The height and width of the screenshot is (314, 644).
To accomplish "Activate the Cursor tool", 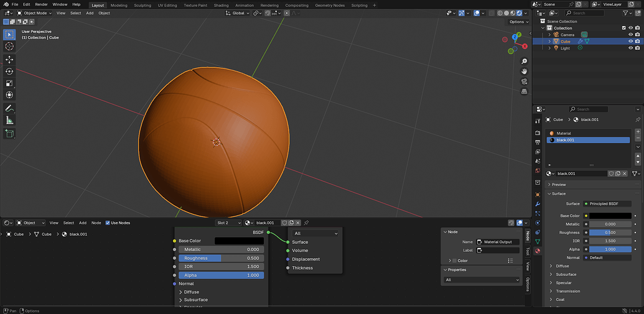I will pos(9,47).
